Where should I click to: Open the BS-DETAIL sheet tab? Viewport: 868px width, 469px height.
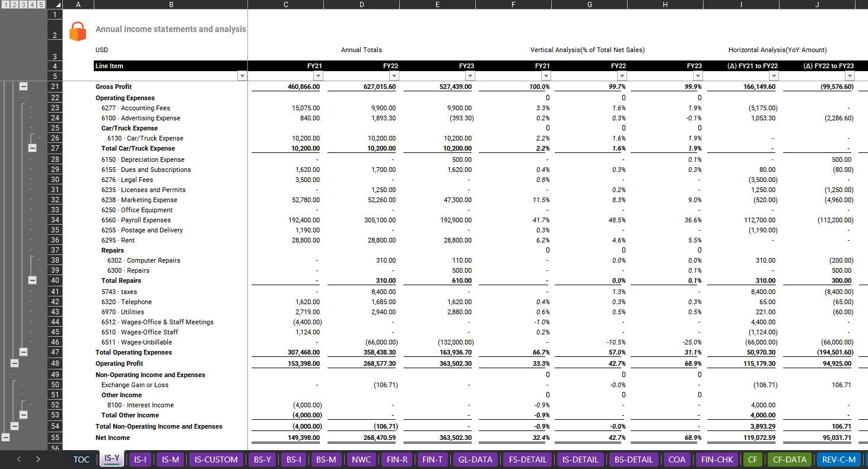click(634, 460)
